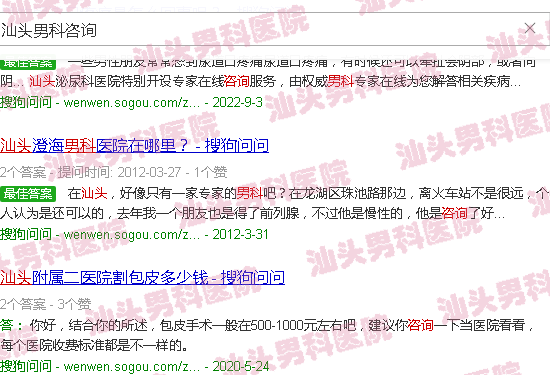Click the source URL dated 2020-5-24

pyautogui.click(x=135, y=366)
